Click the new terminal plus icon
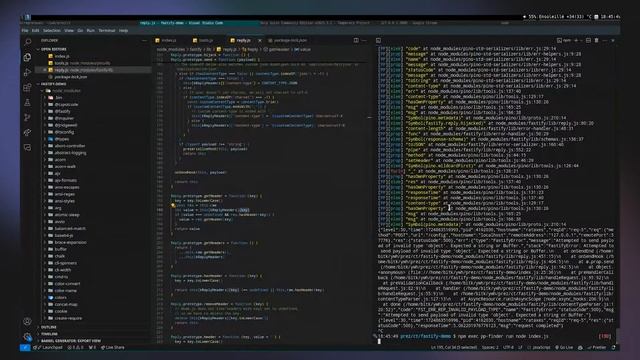This screenshot has width=640, height=360. [576, 40]
